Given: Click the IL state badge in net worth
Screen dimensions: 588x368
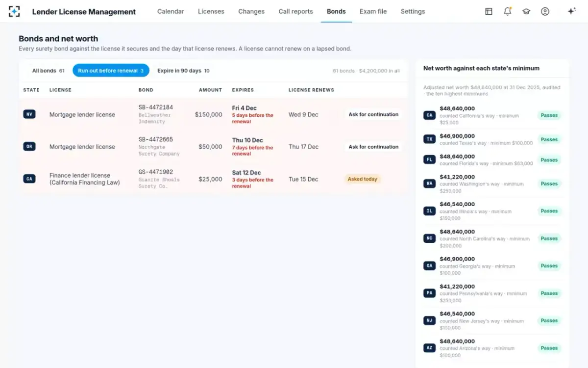Looking at the screenshot, I should tap(430, 211).
